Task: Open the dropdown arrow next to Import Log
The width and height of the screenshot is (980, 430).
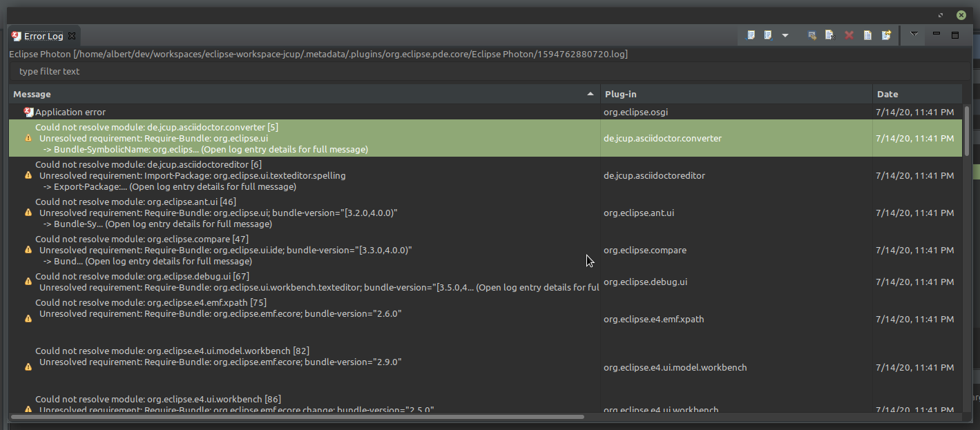Action: click(x=785, y=35)
